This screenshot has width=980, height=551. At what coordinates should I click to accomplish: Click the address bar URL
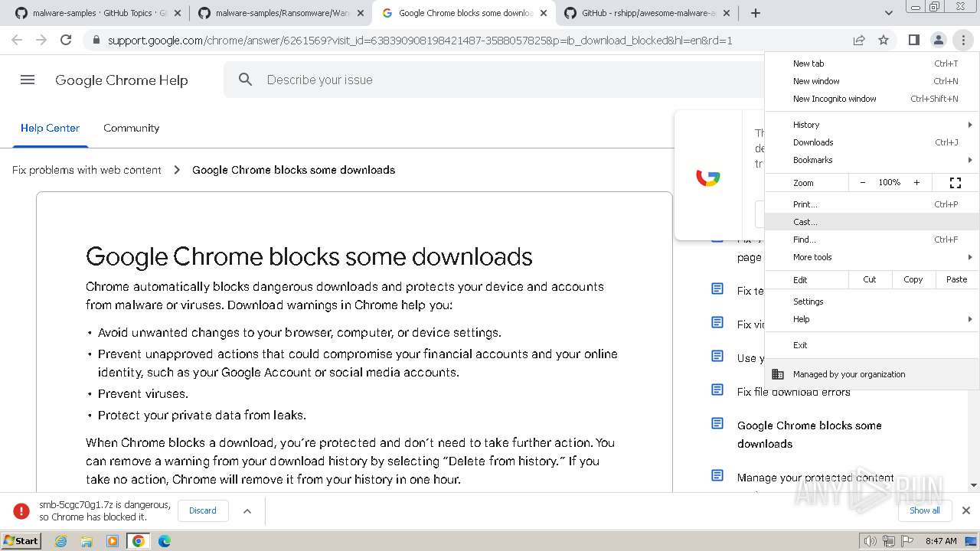coord(420,40)
